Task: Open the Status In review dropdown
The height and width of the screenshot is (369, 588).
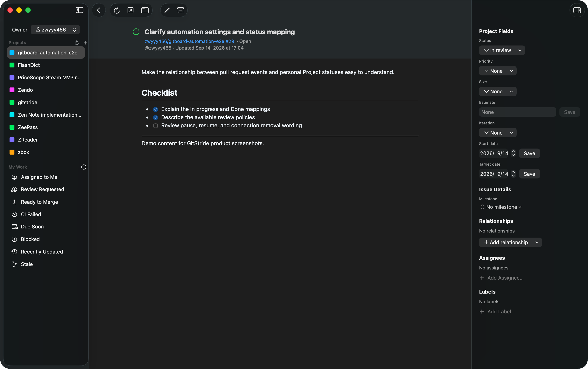Action: pyautogui.click(x=502, y=50)
